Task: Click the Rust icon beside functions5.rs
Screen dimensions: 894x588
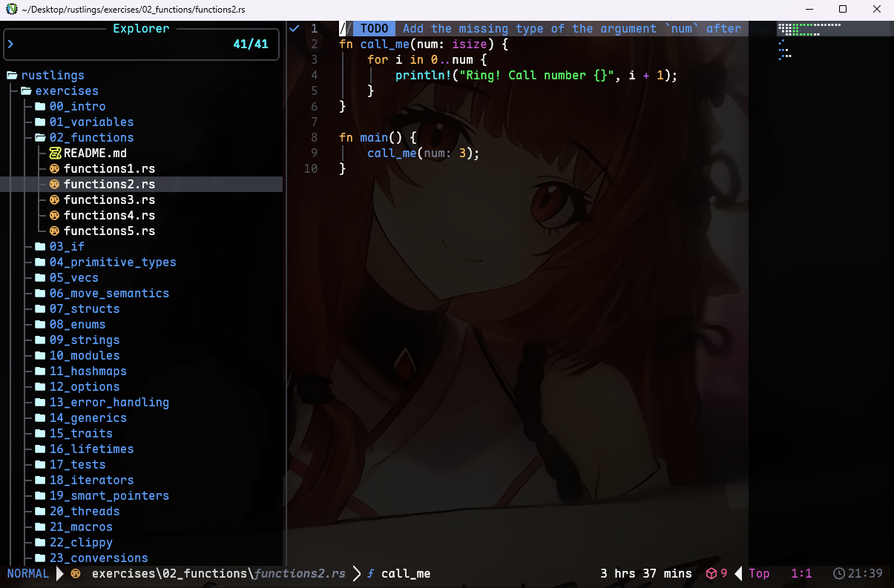Action: pyautogui.click(x=54, y=231)
